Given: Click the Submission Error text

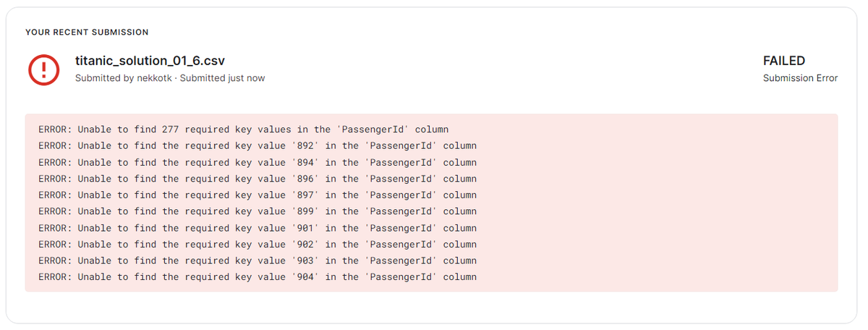Looking at the screenshot, I should coord(800,78).
